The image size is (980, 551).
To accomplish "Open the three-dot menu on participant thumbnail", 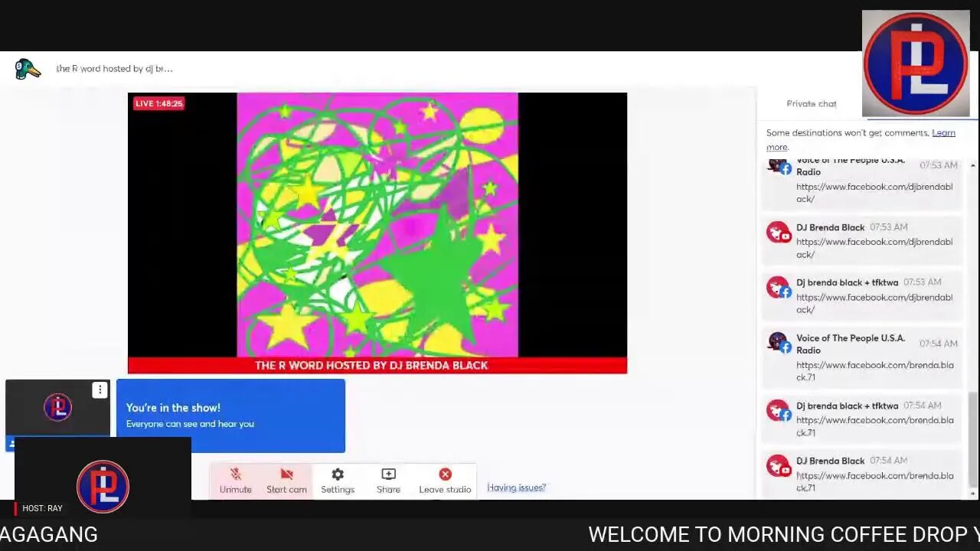I will pos(100,390).
